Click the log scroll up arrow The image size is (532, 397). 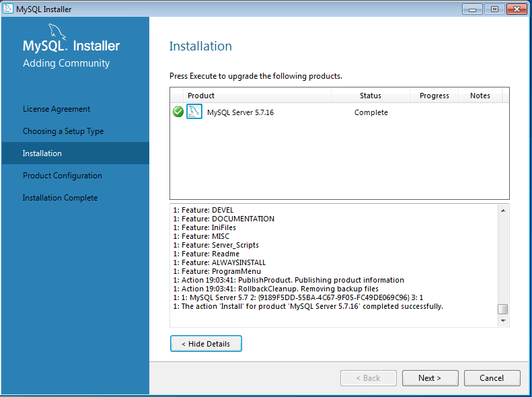pyautogui.click(x=503, y=211)
